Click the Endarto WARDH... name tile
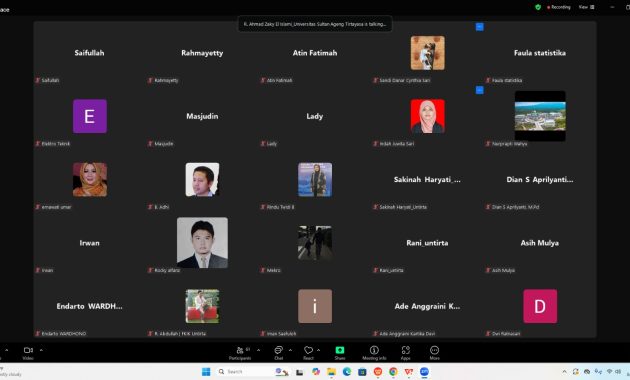 coord(89,306)
